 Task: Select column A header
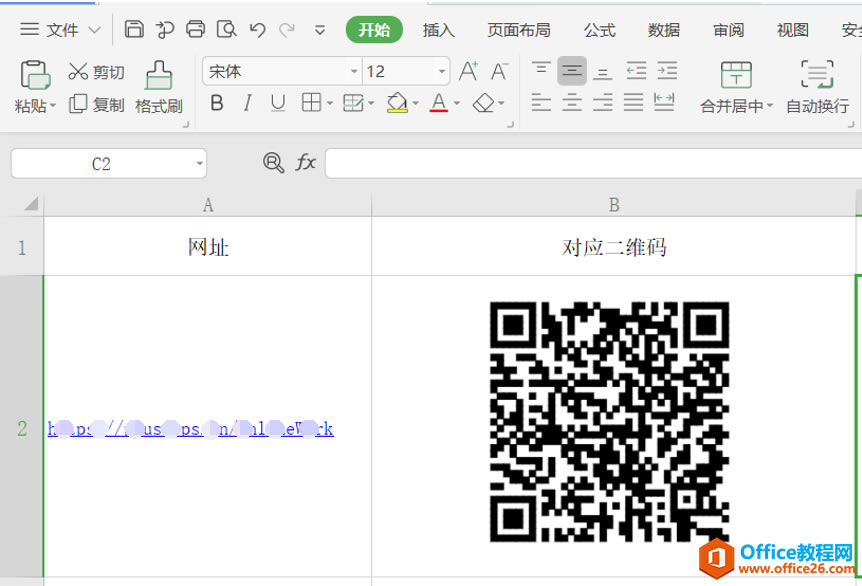[208, 204]
